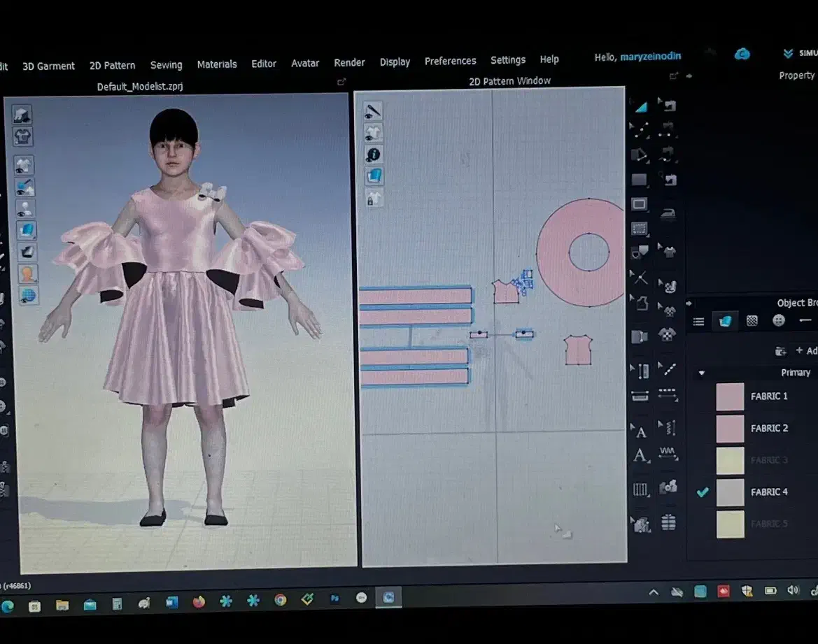Toggle show avatar eye icon in the 3D toolbar

[x=26, y=209]
